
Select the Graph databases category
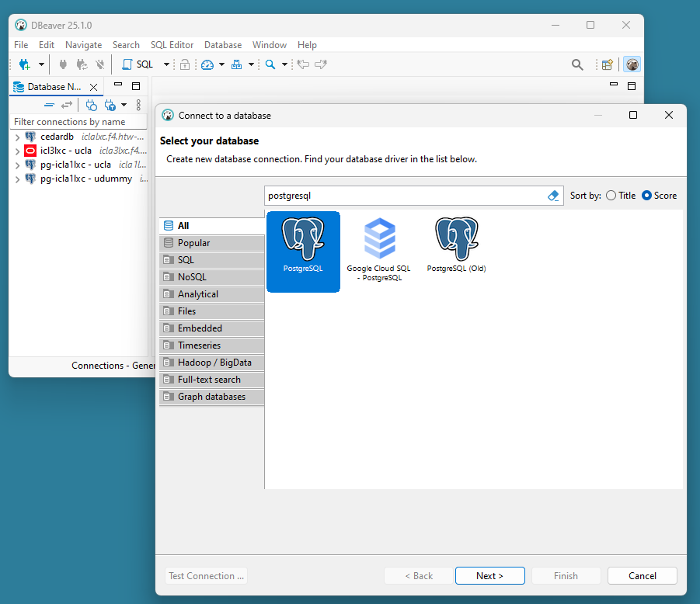pyautogui.click(x=211, y=397)
